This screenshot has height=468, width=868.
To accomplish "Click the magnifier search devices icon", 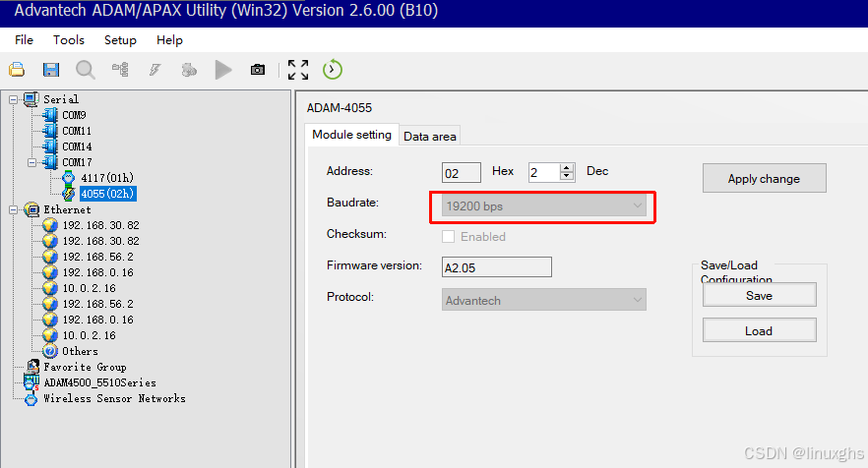I will pos(86,70).
